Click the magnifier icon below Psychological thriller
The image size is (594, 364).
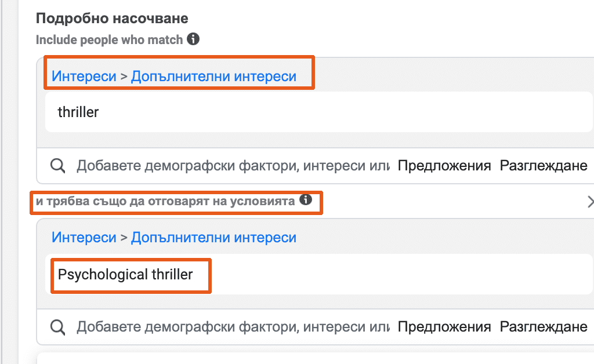[58, 327]
